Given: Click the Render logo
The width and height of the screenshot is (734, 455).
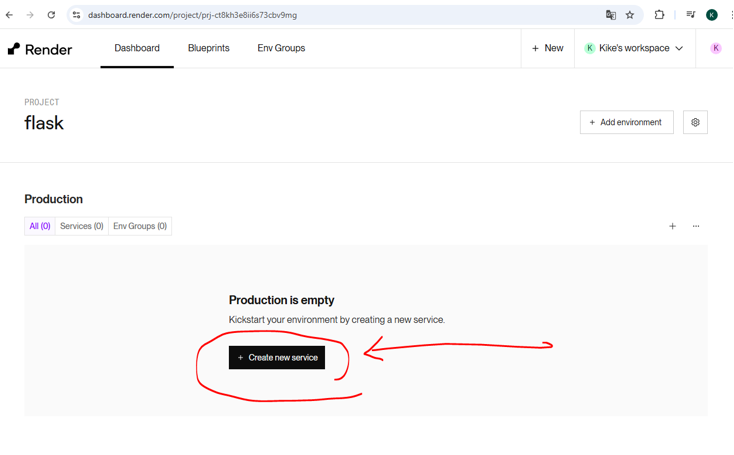Looking at the screenshot, I should pos(40,49).
